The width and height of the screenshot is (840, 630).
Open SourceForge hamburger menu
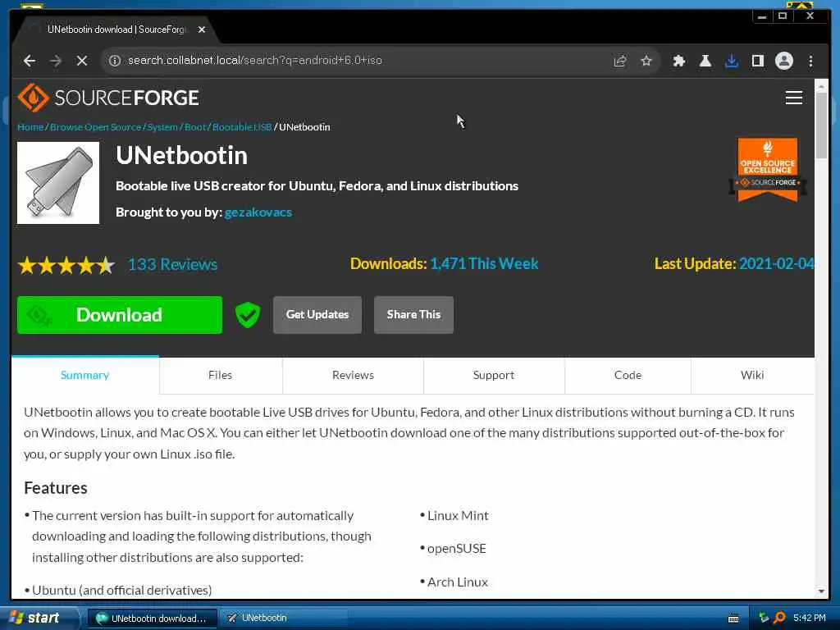click(x=793, y=98)
